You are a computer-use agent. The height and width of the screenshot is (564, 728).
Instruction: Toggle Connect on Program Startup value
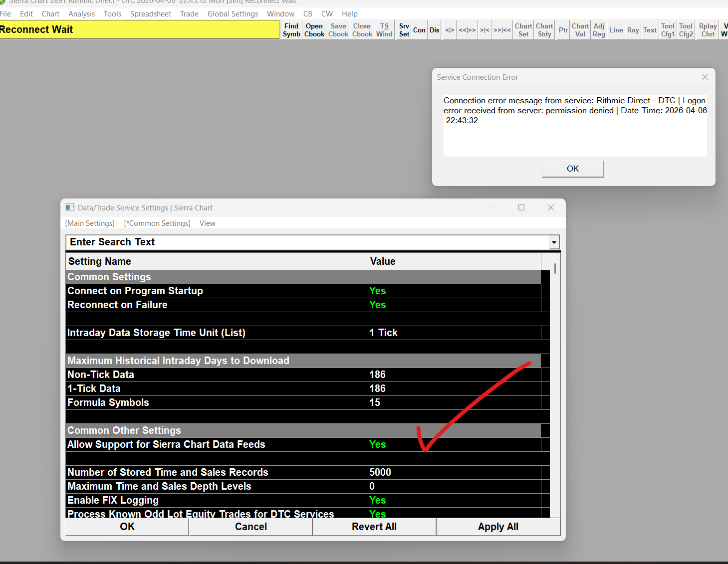(x=454, y=291)
